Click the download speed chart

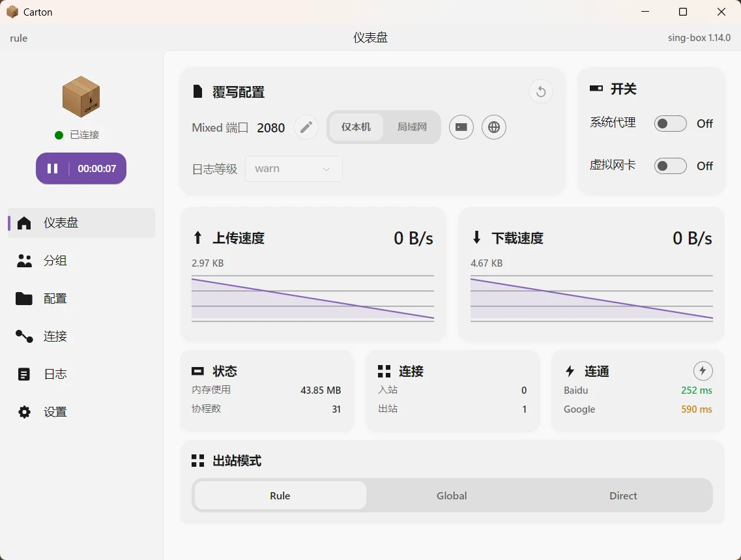click(x=591, y=299)
